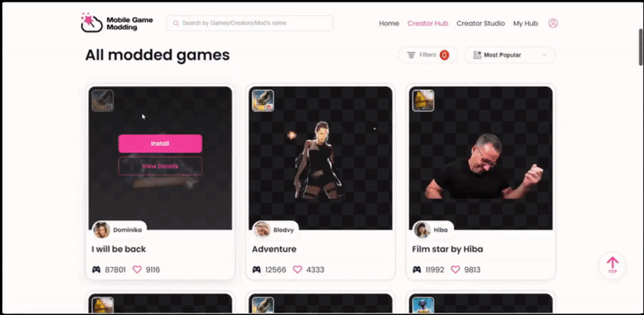
Task: Open the Creator Studio page
Action: [x=481, y=23]
